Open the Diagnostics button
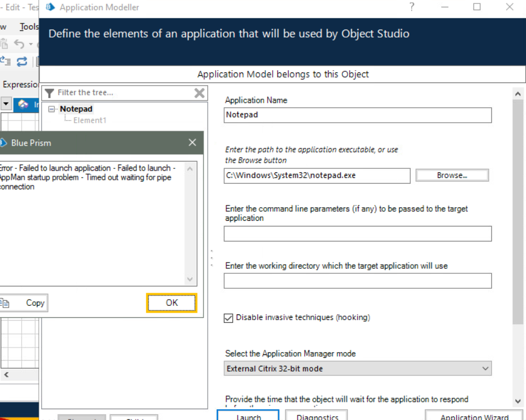 coord(317,415)
